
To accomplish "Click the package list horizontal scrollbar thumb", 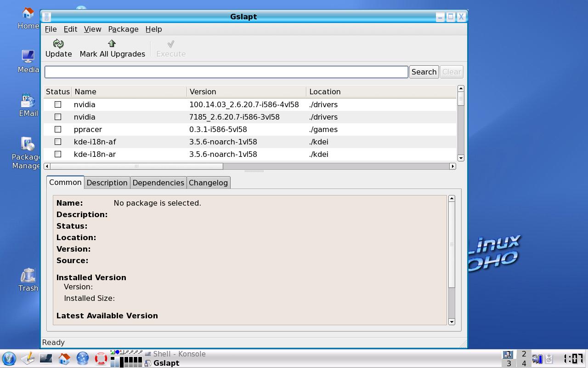I will tap(136, 166).
